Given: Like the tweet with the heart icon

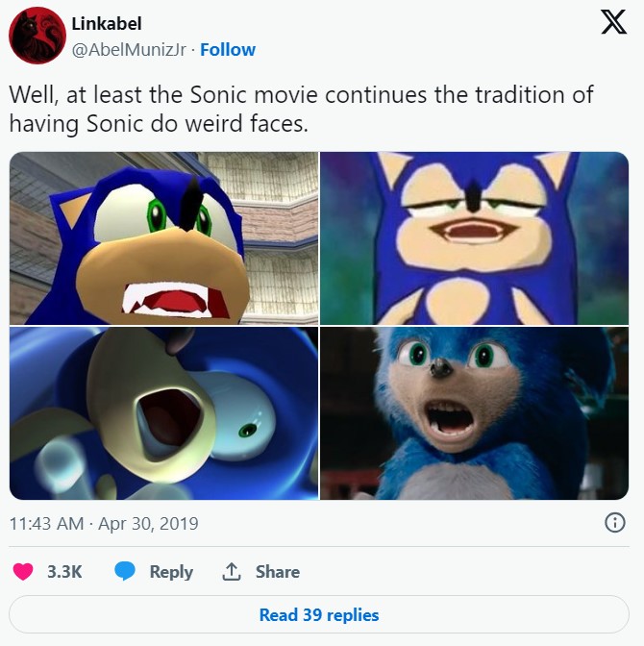Looking at the screenshot, I should point(23,571).
